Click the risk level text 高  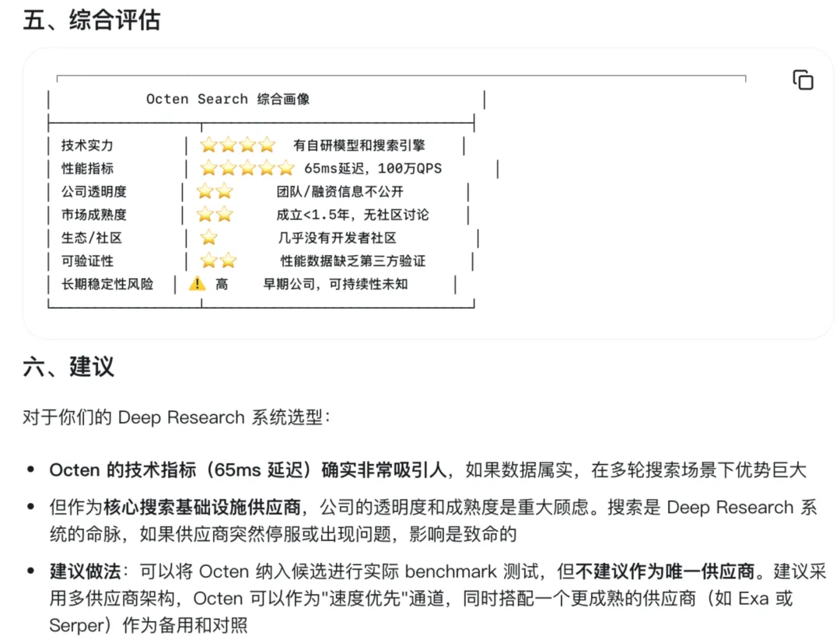[x=222, y=283]
